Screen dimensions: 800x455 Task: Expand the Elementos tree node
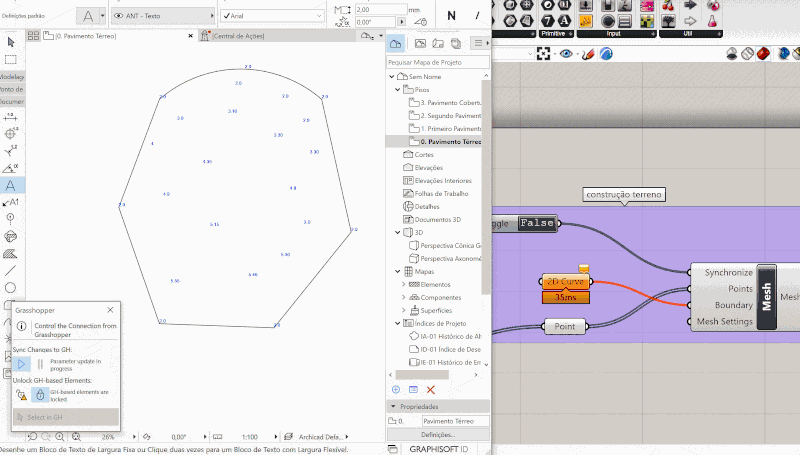coord(404,284)
